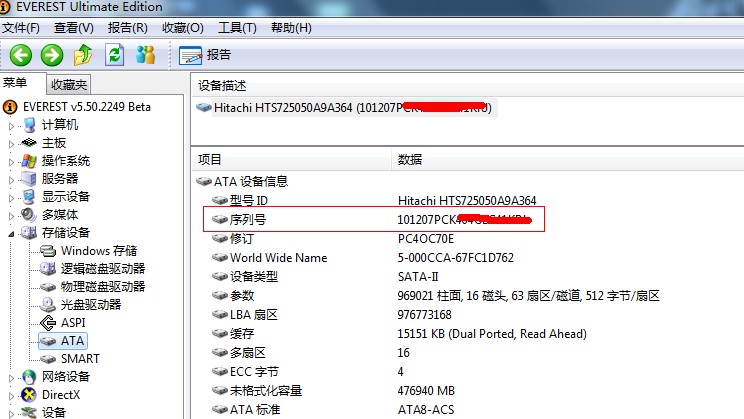Viewport: 744px width, 419px height.
Task: Open the 工具(T) menu
Action: click(237, 28)
